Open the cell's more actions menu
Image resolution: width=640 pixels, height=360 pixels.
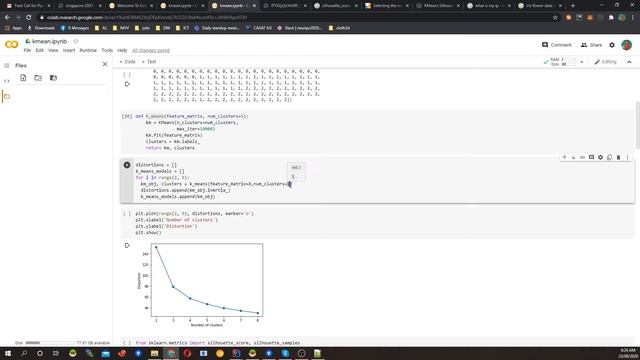click(627, 157)
